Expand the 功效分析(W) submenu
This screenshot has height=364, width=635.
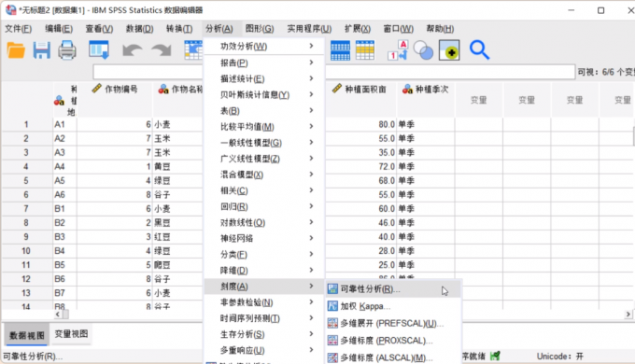click(264, 46)
